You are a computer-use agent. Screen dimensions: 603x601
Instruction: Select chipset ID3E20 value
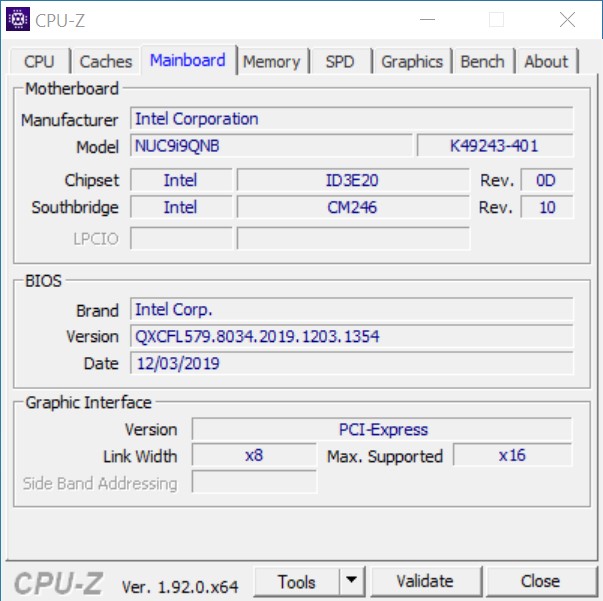[x=353, y=180]
